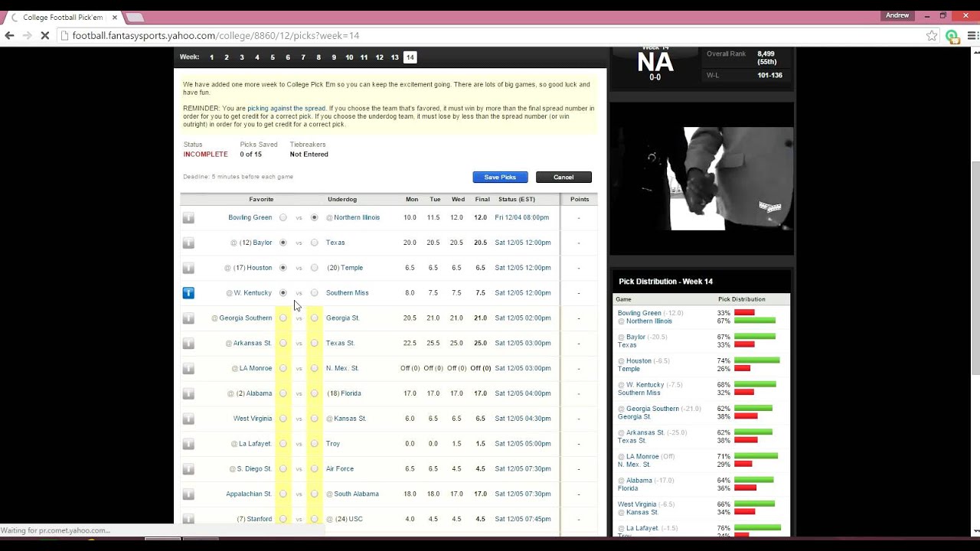Click the browser address bar
The height and width of the screenshot is (551, 980).
[490, 35]
